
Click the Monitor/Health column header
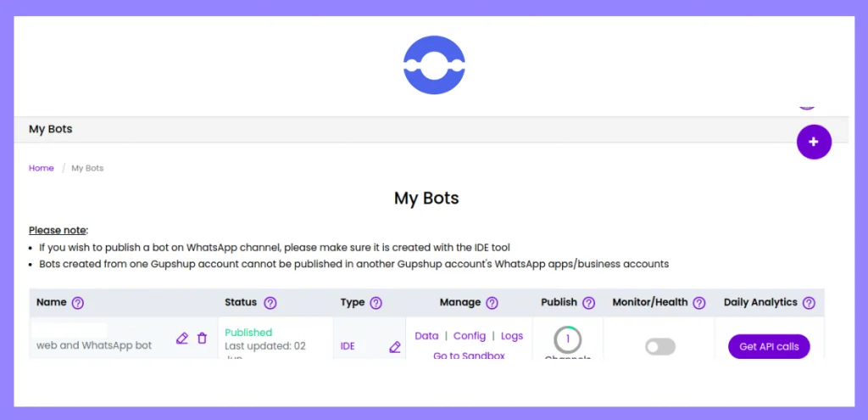[x=650, y=303]
